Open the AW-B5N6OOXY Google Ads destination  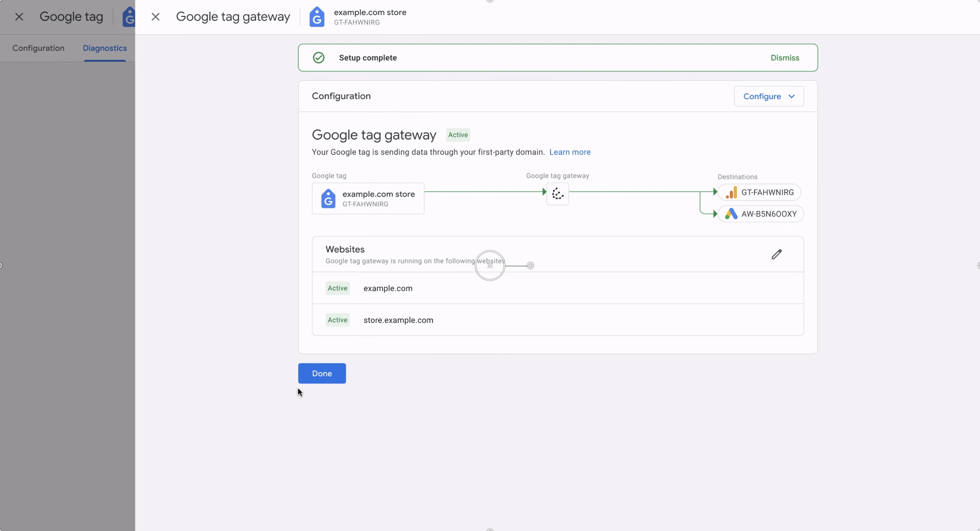761,214
